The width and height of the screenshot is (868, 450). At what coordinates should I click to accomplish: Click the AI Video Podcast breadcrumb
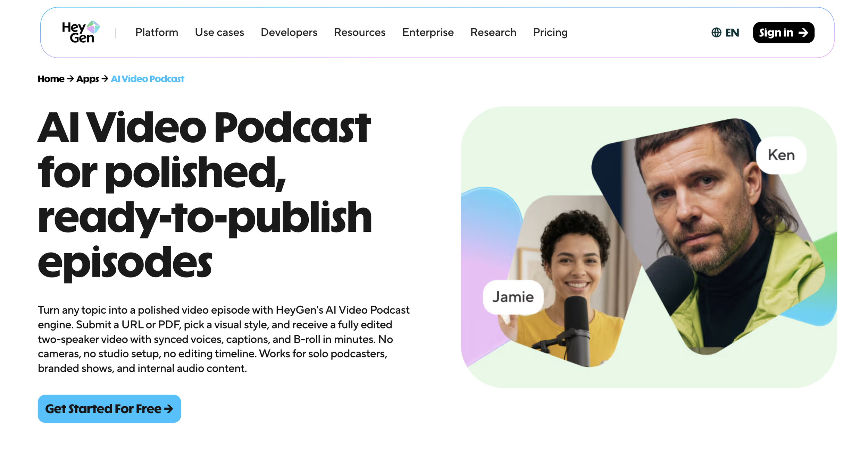[x=148, y=79]
